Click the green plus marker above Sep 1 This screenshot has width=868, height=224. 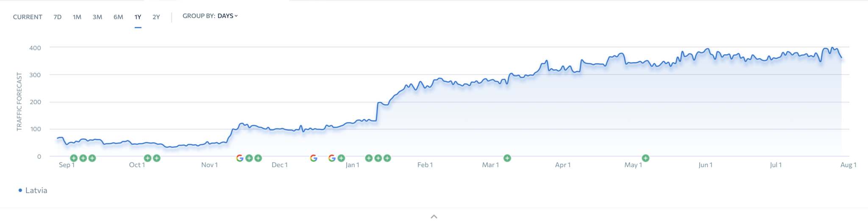[x=74, y=158]
